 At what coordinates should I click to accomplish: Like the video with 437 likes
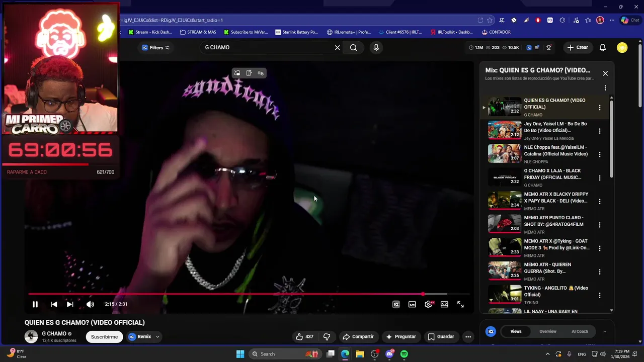click(304, 337)
